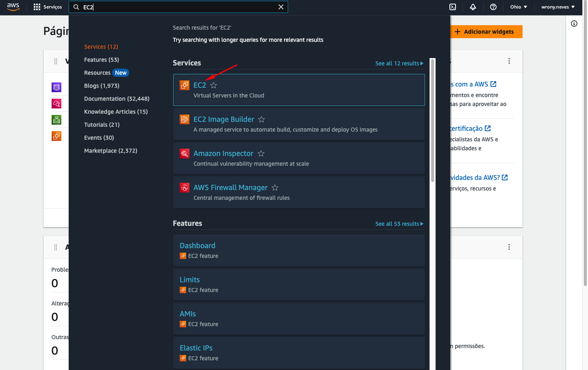This screenshot has height=370, width=588.
Task: Open the CloudShell terminal icon
Action: [453, 7]
